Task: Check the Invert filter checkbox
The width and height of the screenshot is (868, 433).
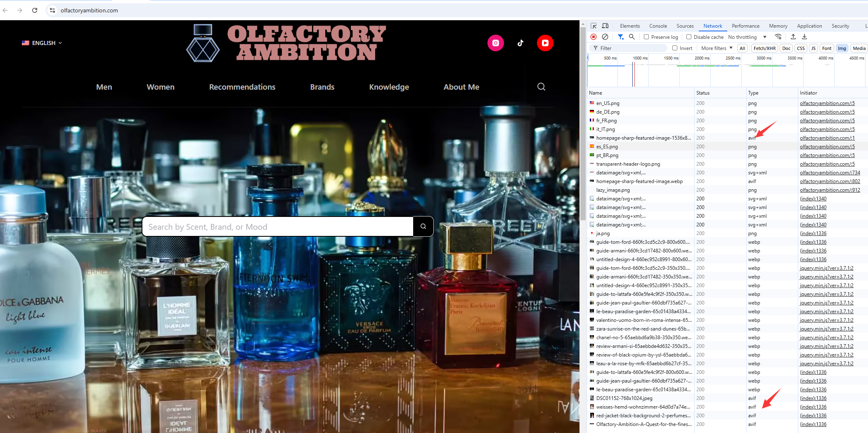Action: (675, 48)
